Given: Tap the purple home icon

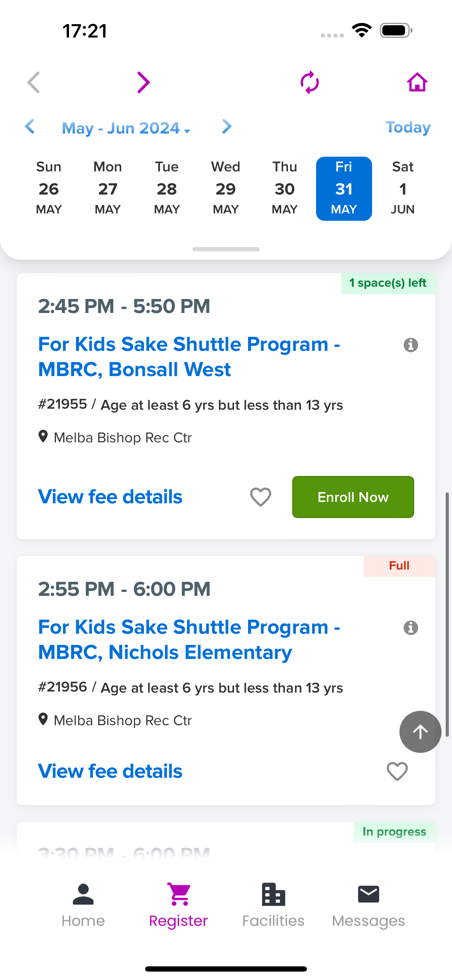Looking at the screenshot, I should tap(417, 82).
